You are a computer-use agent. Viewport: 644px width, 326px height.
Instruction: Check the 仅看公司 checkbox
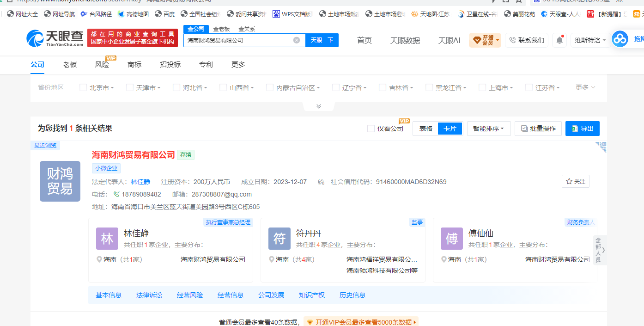(x=371, y=129)
